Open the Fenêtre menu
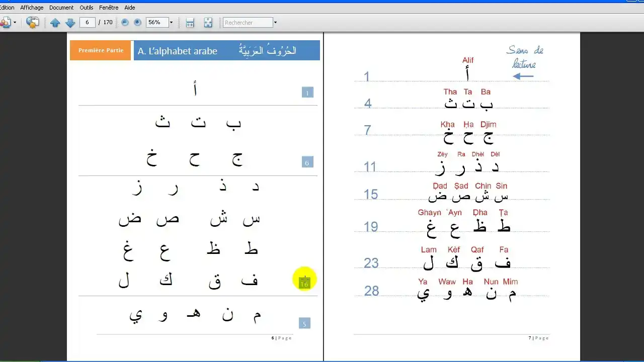Viewport: 644px width, 362px height. (x=109, y=8)
